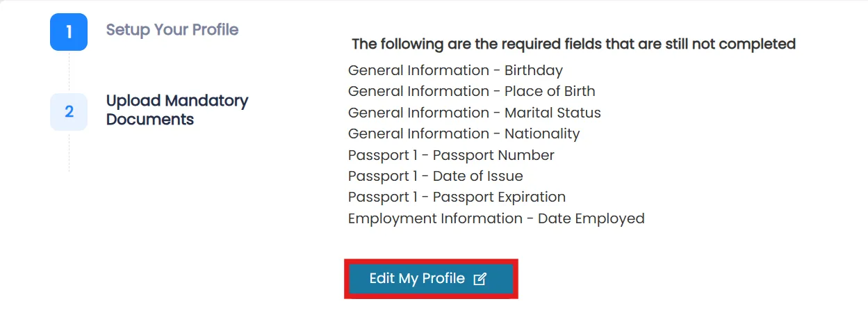
Task: Click the Edit My Profile label text
Action: point(417,278)
